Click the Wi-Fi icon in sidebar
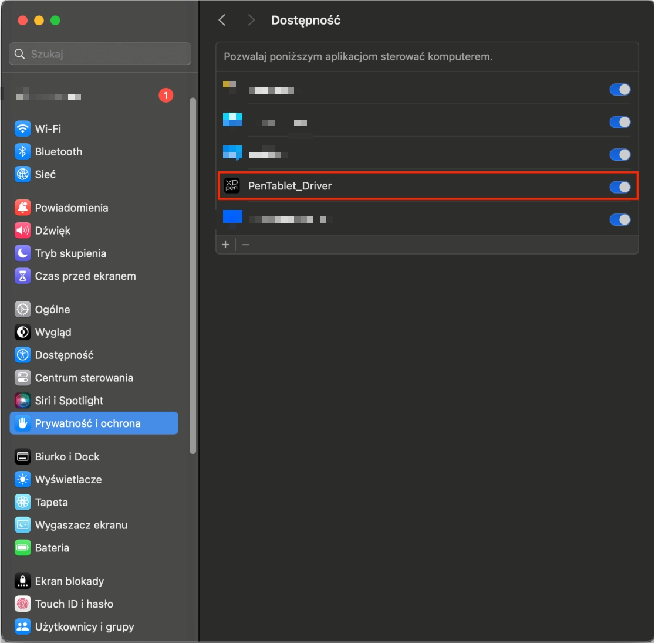Screen dimensions: 655x644 [22, 128]
